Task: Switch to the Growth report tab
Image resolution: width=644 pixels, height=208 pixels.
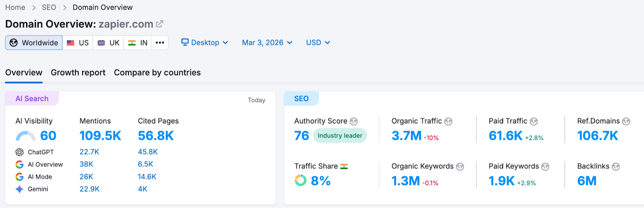Action: pyautogui.click(x=78, y=73)
